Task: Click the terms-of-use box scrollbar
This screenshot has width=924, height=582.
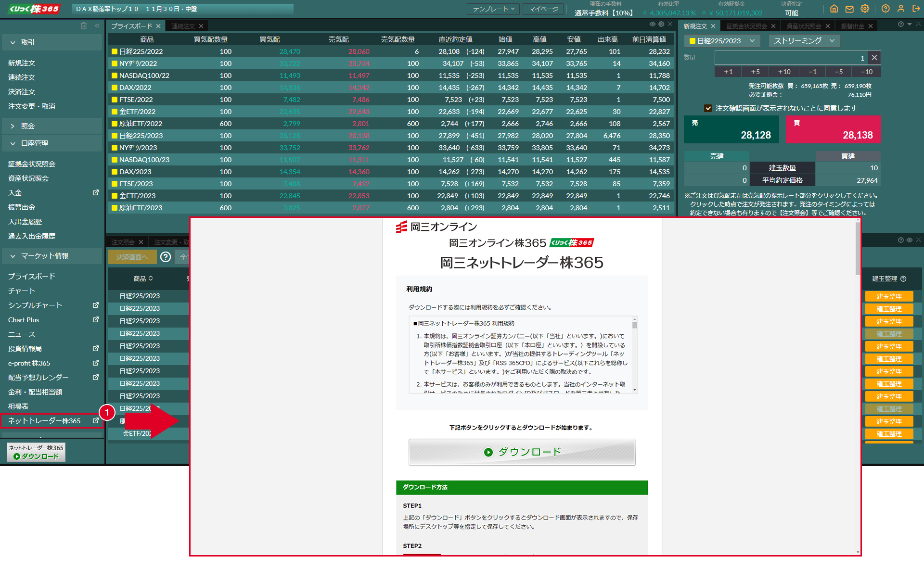Action: pos(635,325)
